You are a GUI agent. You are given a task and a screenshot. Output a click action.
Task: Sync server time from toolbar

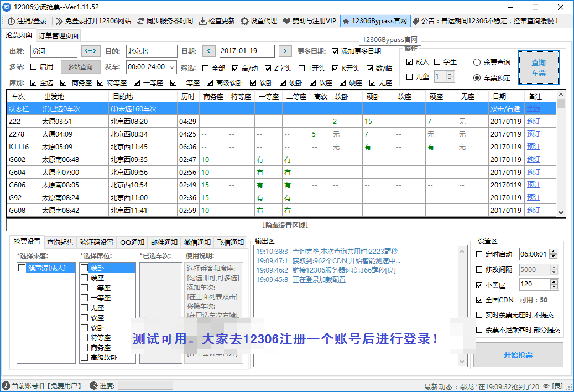(165, 21)
